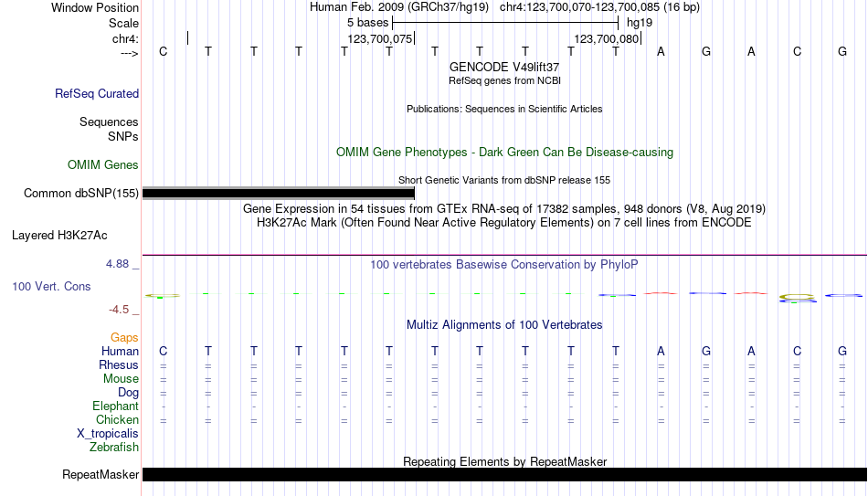Click the Human row last G in alignment
Image resolution: width=868 pixels, height=496 pixels.
(842, 351)
